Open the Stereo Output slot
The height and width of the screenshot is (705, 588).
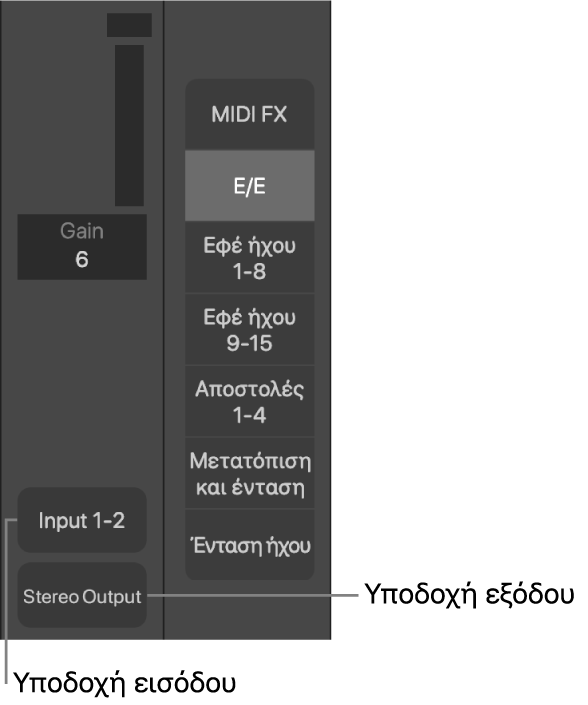82,595
